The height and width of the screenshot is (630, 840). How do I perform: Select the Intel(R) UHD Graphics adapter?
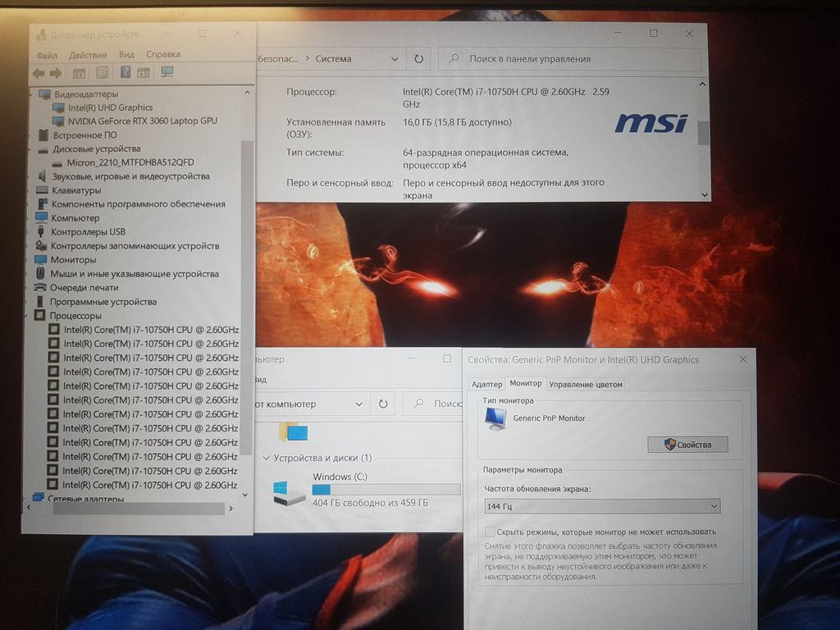[110, 107]
